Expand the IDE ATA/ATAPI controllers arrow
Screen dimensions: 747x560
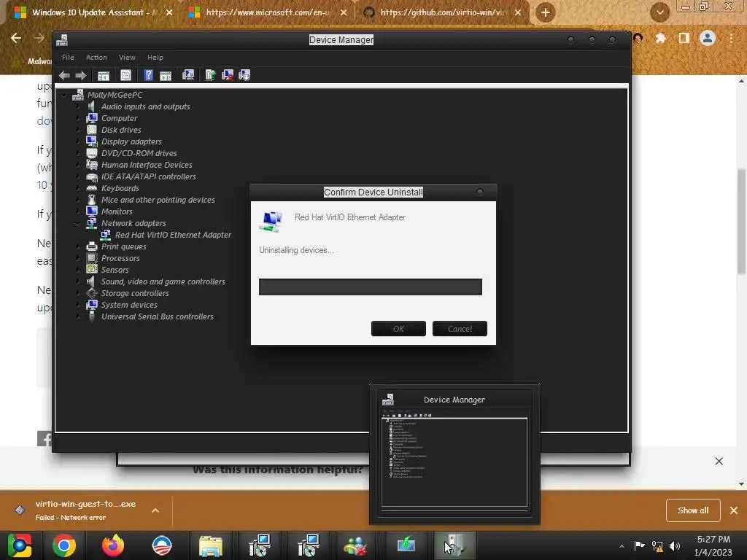click(x=78, y=176)
